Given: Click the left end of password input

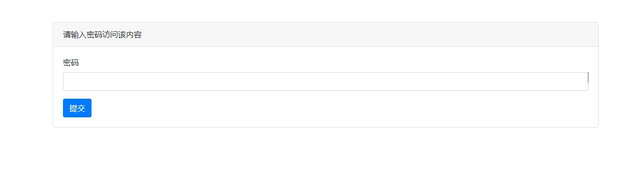Looking at the screenshot, I should tap(69, 82).
